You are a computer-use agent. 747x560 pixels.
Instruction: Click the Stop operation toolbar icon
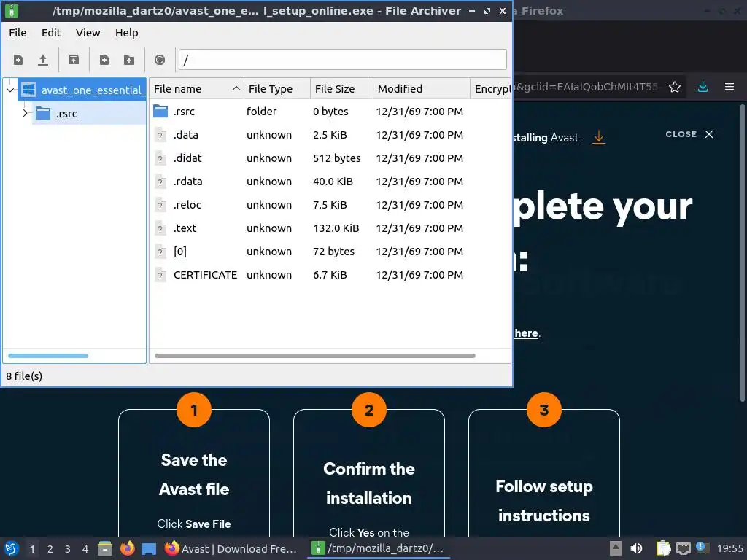click(x=160, y=60)
